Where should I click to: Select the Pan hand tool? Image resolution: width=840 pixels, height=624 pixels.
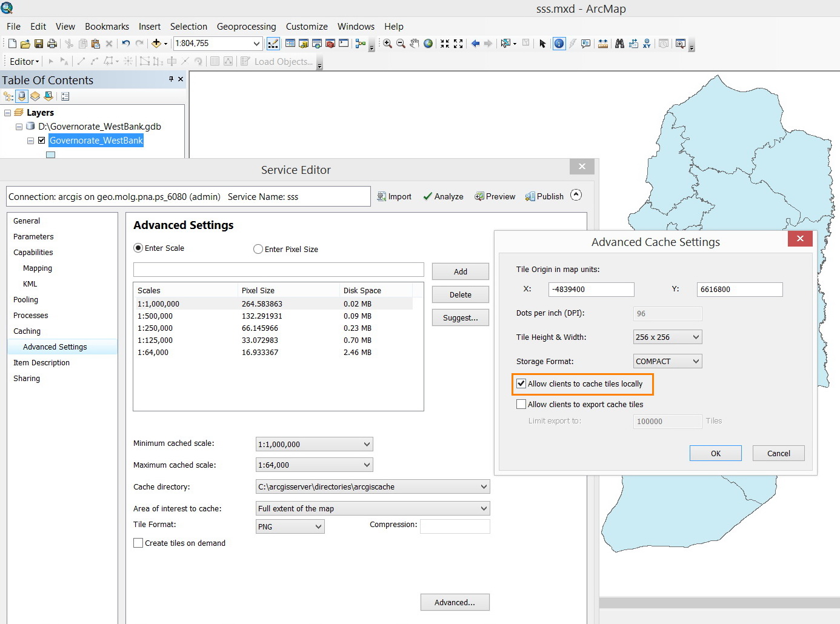pos(415,44)
